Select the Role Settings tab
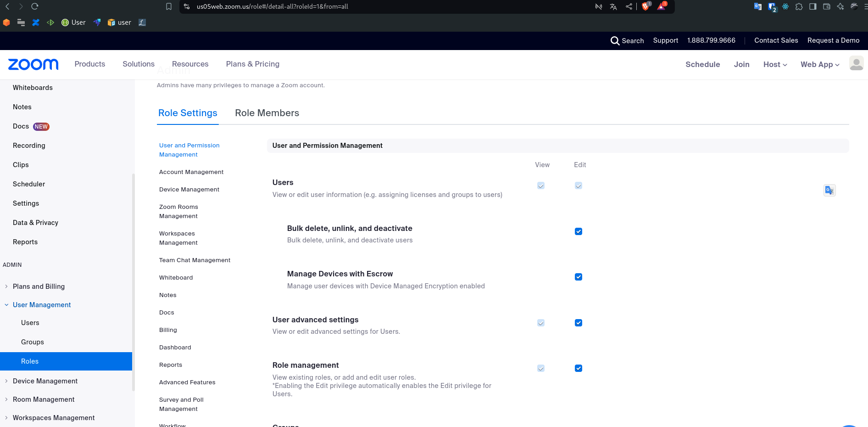 pyautogui.click(x=188, y=113)
